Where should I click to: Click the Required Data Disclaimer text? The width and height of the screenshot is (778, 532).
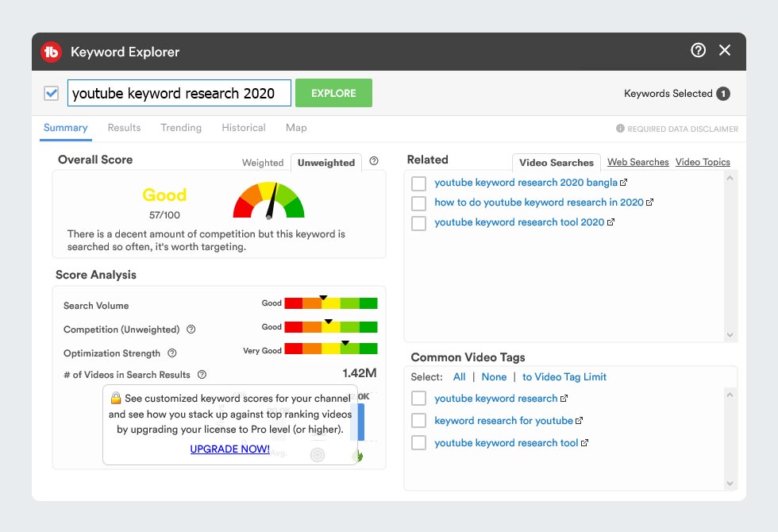tap(683, 129)
